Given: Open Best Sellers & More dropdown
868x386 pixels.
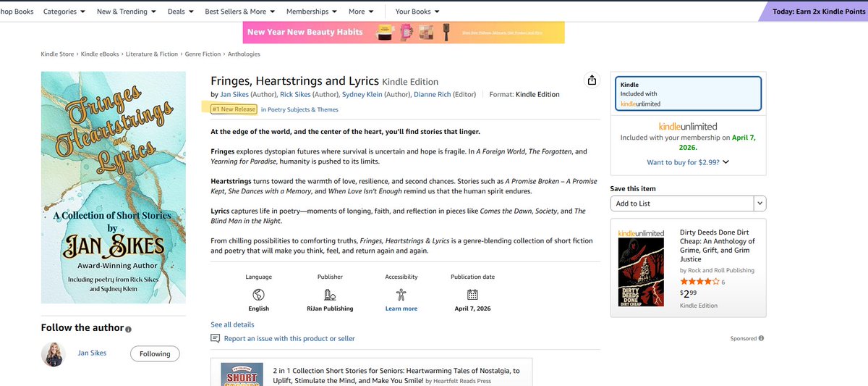Looking at the screenshot, I should [x=240, y=12].
